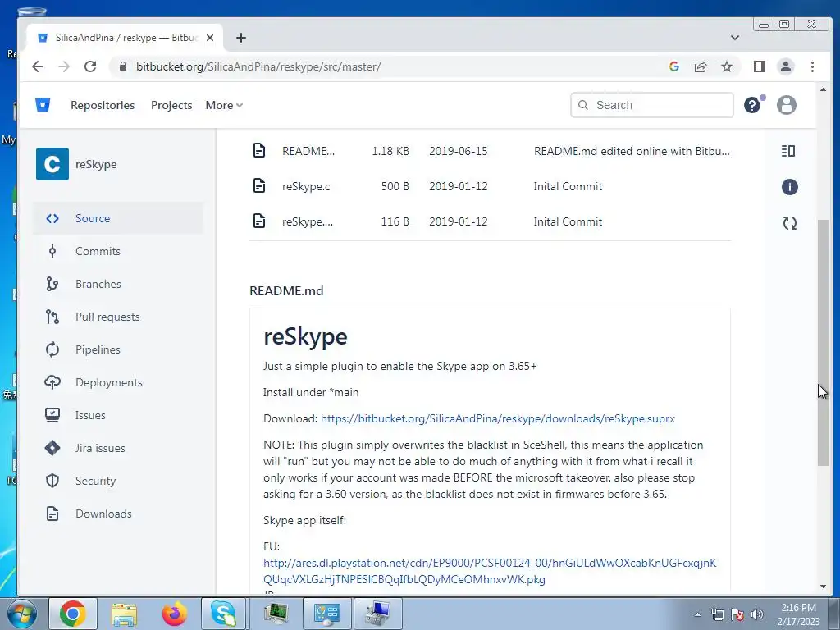Click the Jira issues diamond icon
Image resolution: width=840 pixels, height=630 pixels.
(52, 448)
